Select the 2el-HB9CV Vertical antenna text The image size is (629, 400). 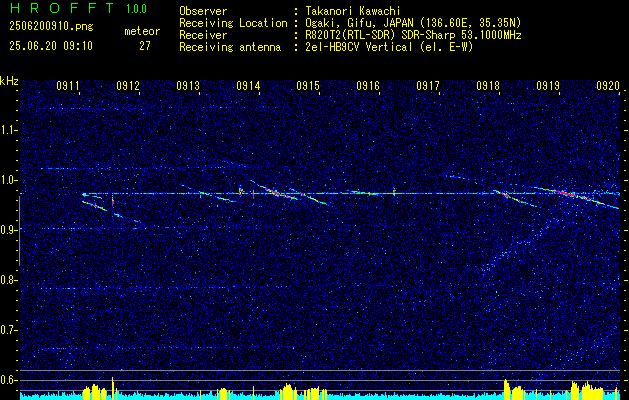389,47
